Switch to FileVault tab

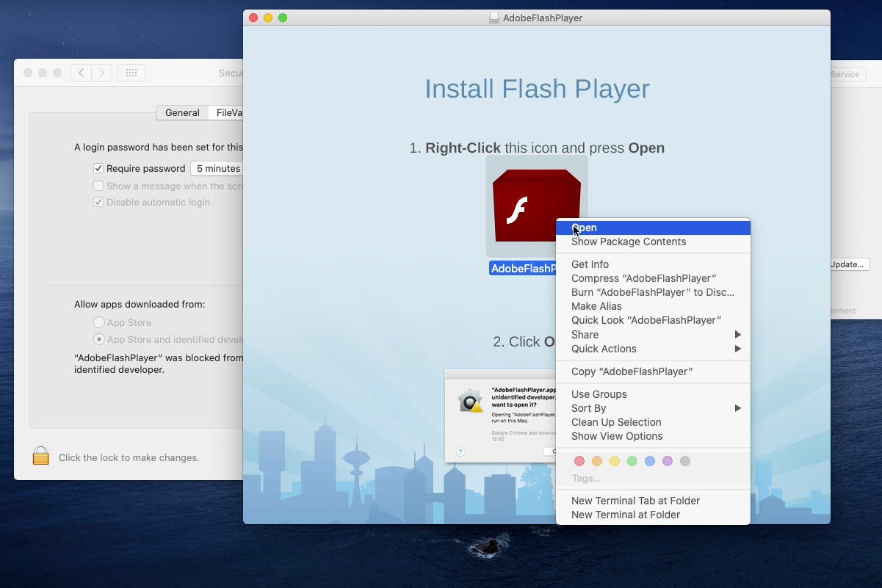(x=225, y=112)
